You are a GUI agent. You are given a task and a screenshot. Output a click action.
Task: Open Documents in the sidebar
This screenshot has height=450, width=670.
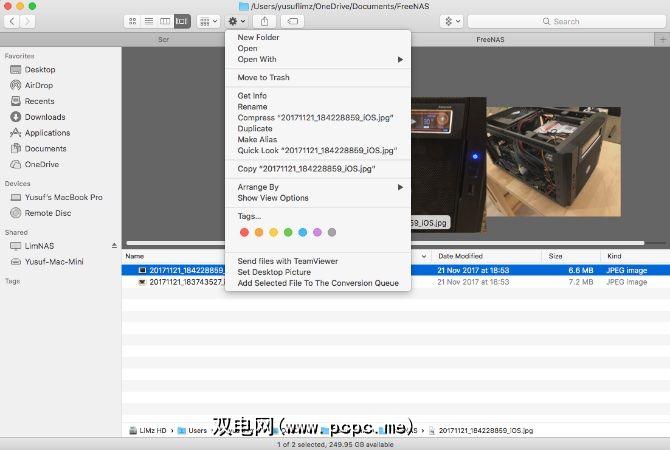[45, 148]
